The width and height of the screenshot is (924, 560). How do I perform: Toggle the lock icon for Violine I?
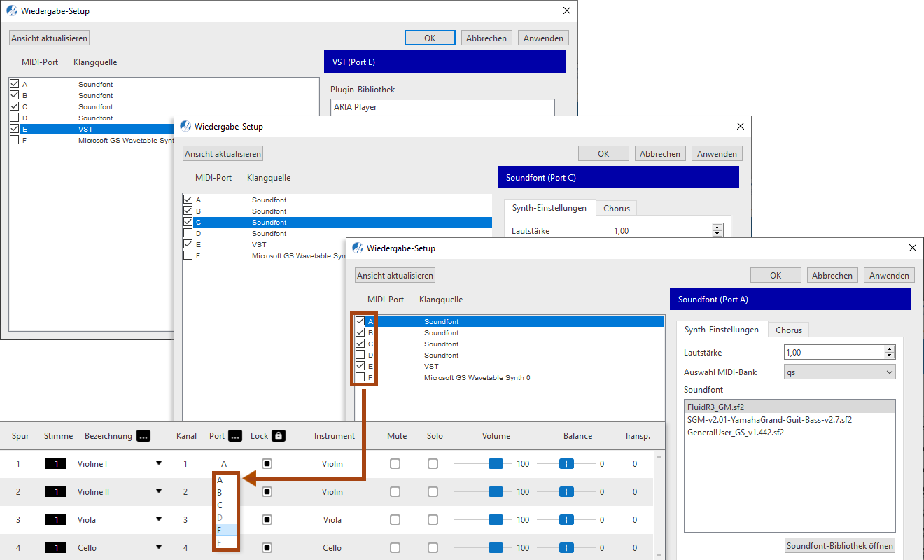coord(267,463)
